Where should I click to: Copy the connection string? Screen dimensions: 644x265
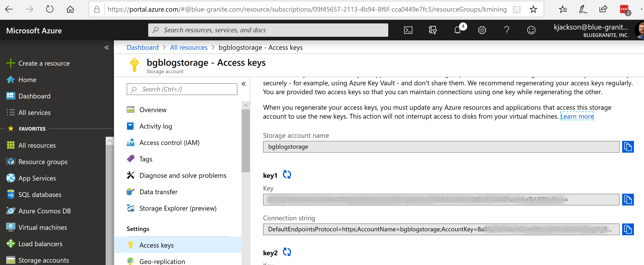click(x=628, y=229)
